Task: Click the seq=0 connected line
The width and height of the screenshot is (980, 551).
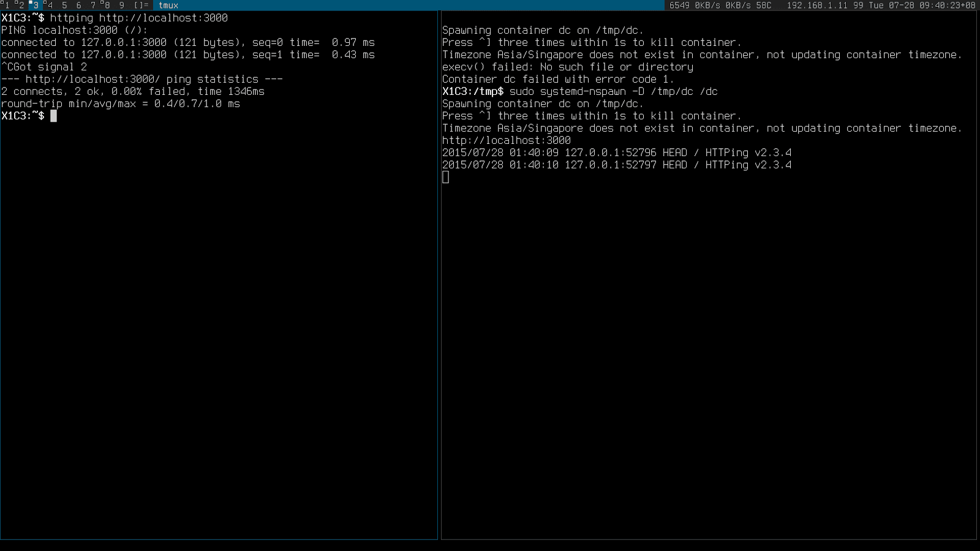Action: (188, 42)
